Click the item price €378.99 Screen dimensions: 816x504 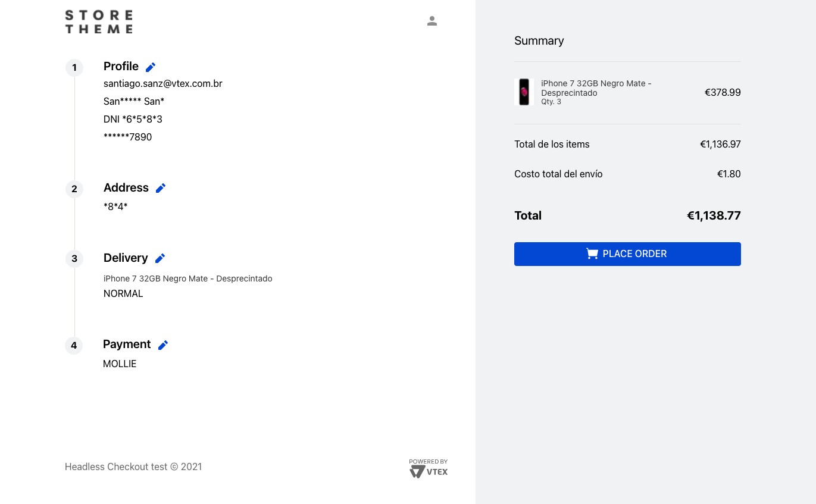(x=723, y=92)
